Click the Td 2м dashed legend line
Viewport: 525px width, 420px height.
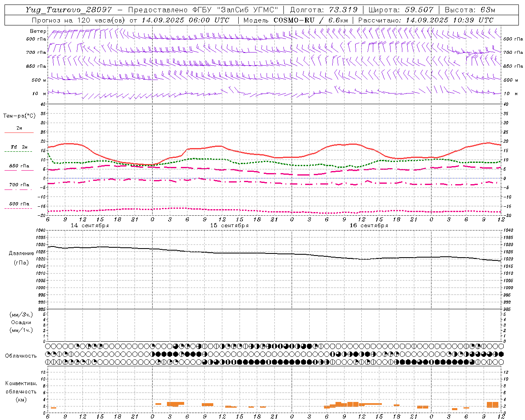tap(18, 152)
